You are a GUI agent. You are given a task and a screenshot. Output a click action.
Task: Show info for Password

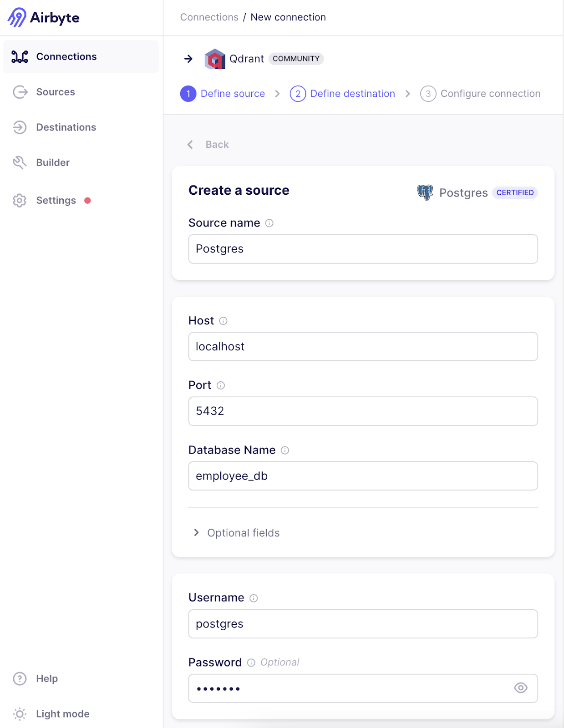(x=251, y=663)
